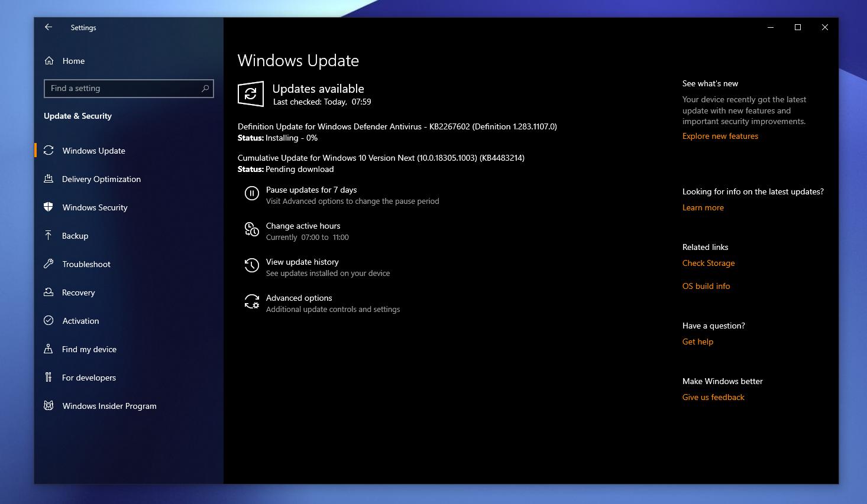The width and height of the screenshot is (867, 504).
Task: Click the Currently 07:00 to 11:00 text
Action: click(307, 238)
